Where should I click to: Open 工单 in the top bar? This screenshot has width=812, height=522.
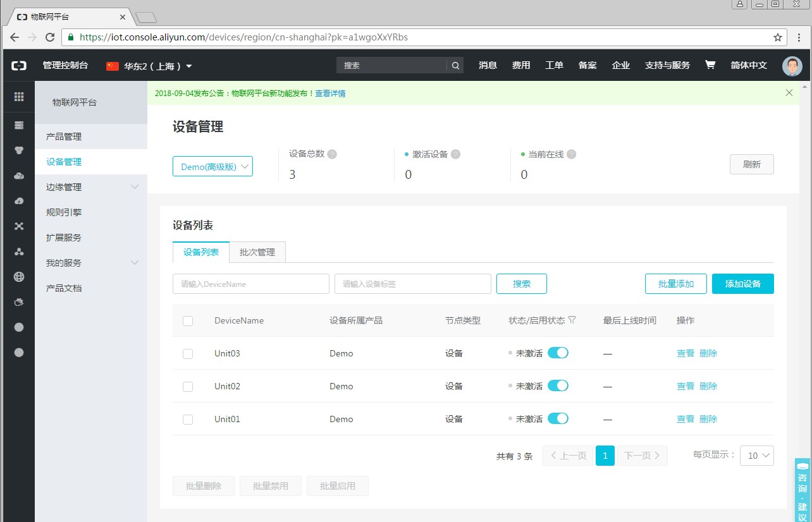[x=554, y=65]
